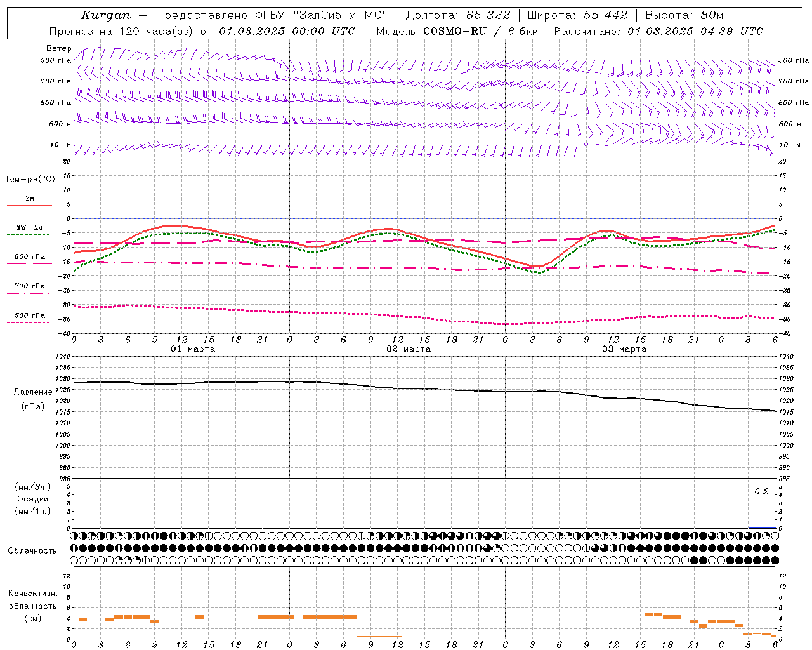Screen dimensions: 812x650
Task: Click the (мм/3ч.) precipitation unit label
Action: click(x=33, y=487)
